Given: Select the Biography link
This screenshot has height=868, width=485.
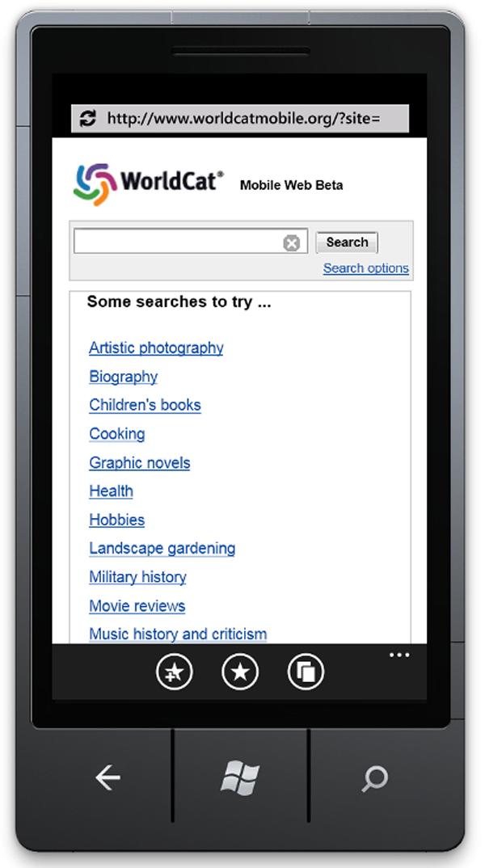Looking at the screenshot, I should [124, 377].
